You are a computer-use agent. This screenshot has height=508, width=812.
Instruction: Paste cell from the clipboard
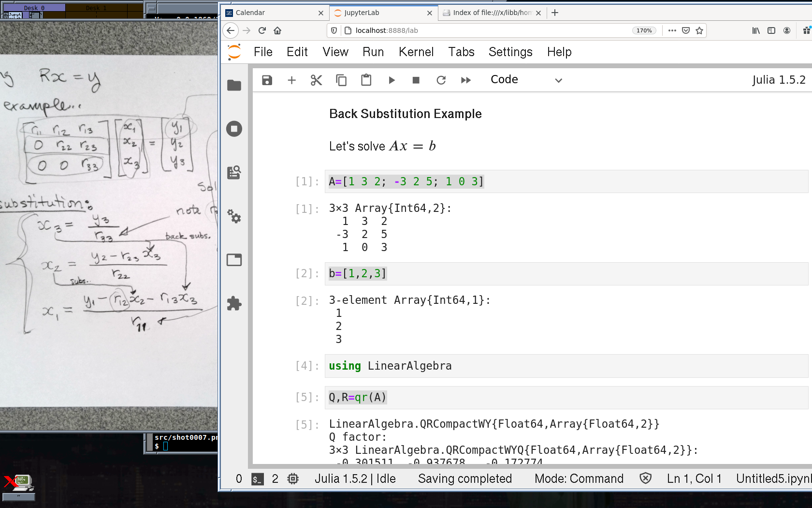tap(366, 80)
